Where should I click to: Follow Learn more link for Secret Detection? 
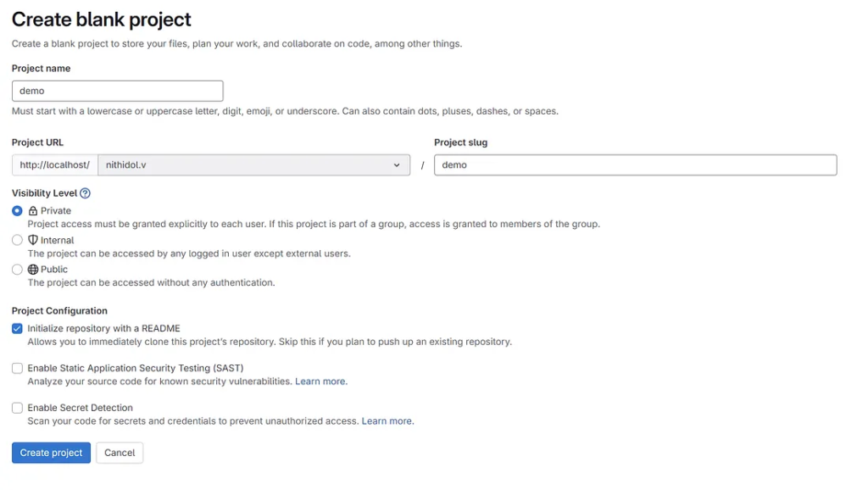[x=387, y=421]
